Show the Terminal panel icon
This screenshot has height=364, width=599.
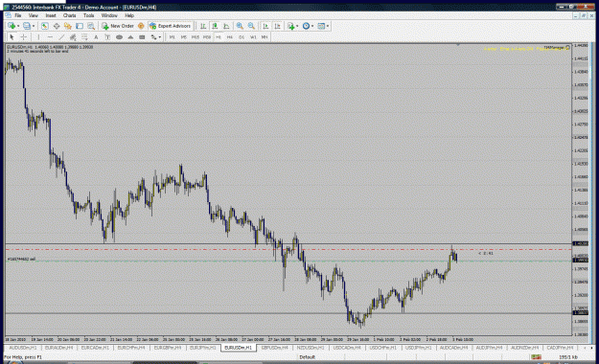pyautogui.click(x=80, y=26)
